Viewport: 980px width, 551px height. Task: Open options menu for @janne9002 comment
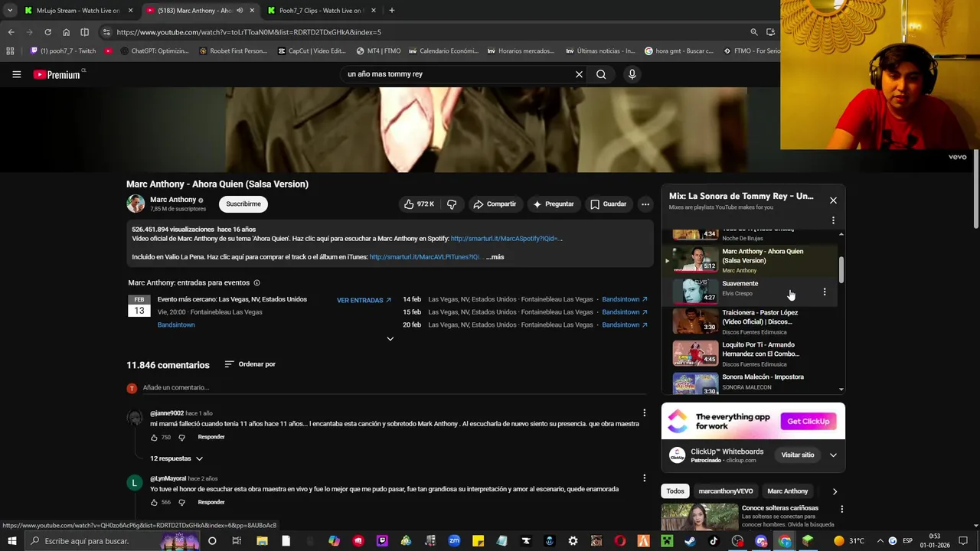pos(644,413)
